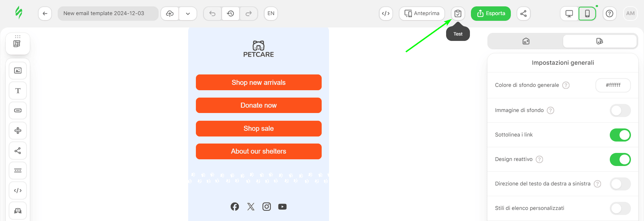Switch to the appearance settings tab

click(599, 41)
